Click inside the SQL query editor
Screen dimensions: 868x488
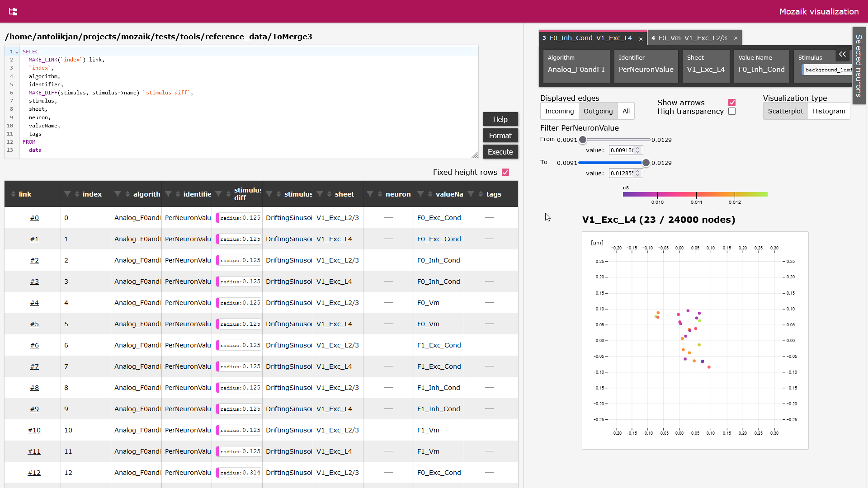click(249, 102)
